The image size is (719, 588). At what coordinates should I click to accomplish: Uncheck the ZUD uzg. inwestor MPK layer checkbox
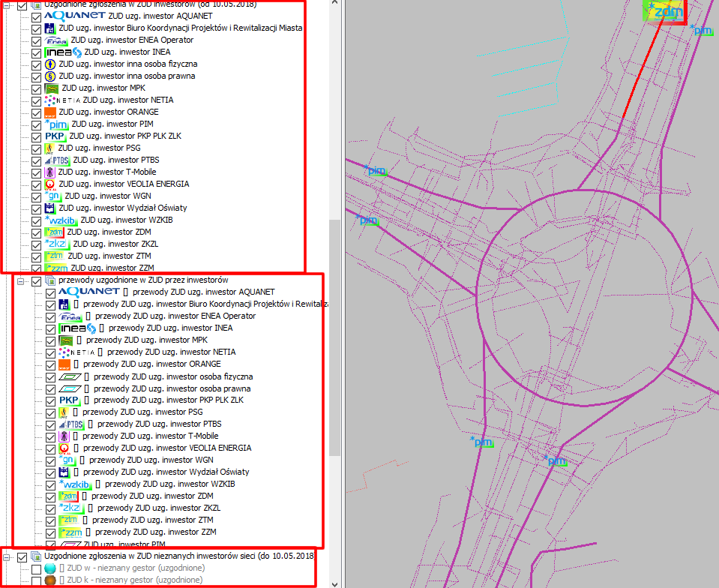coord(36,88)
